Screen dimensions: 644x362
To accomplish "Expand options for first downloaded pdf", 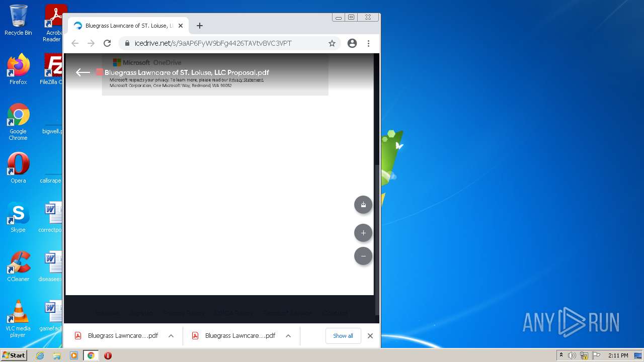I will (171, 336).
